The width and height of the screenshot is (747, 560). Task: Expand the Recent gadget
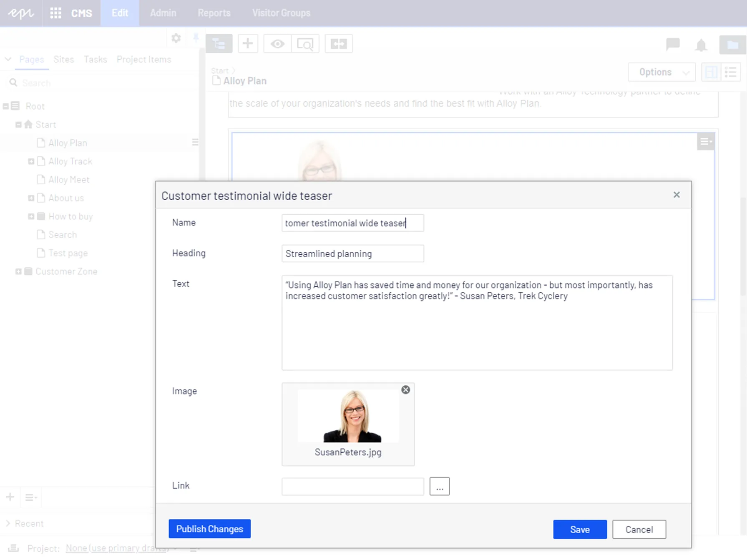[x=8, y=523]
